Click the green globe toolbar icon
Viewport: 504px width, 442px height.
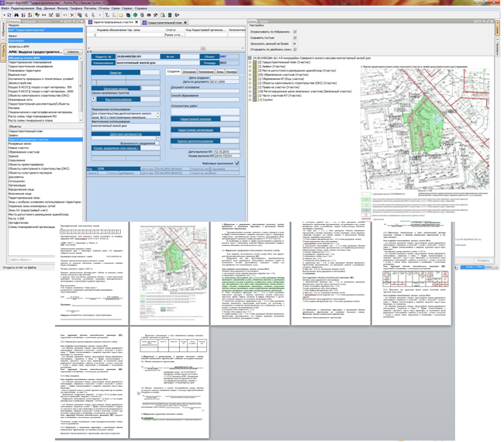click(134, 15)
